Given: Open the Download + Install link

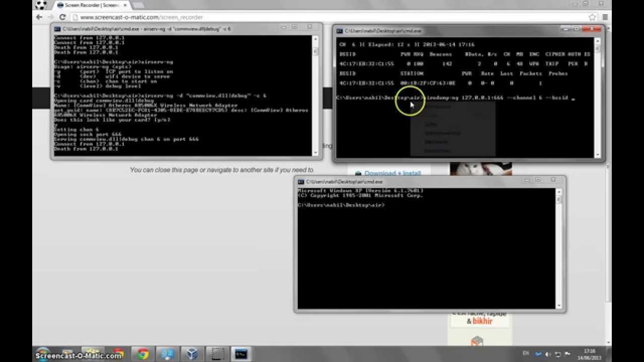Looking at the screenshot, I should point(392,173).
